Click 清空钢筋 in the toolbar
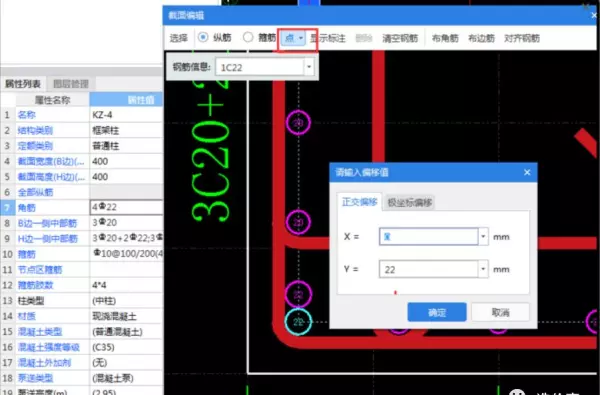Screen dimensions: 600x395 click(x=400, y=38)
